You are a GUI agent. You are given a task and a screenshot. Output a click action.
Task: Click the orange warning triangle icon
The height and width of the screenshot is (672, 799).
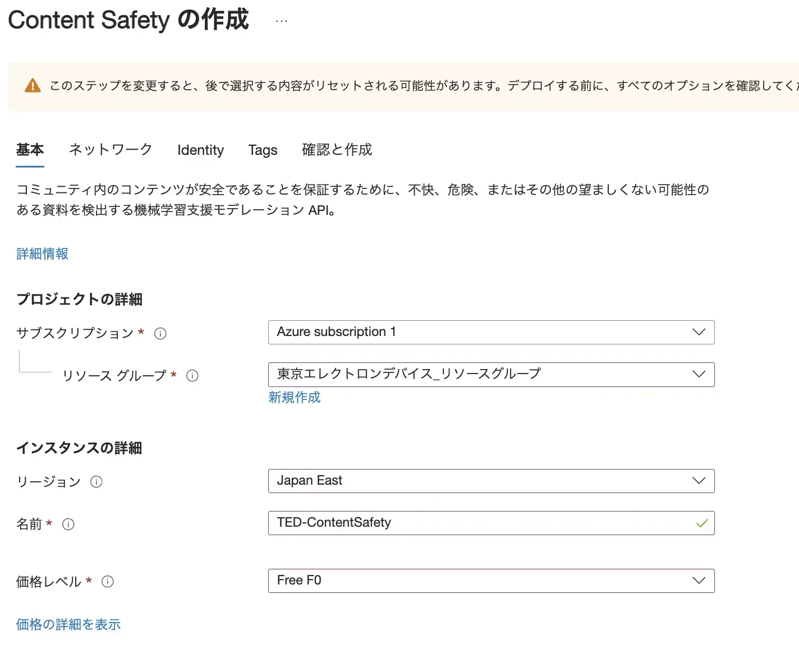tap(33, 86)
